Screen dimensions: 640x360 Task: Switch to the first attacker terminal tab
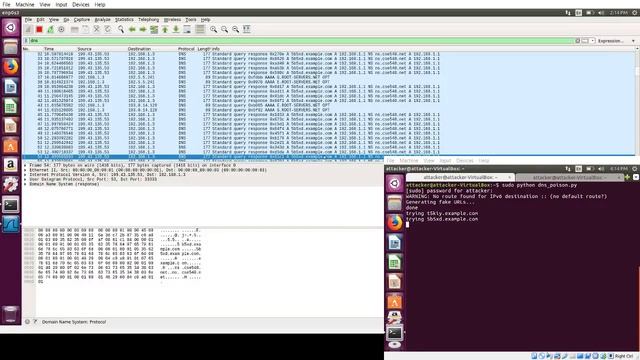tap(460, 178)
